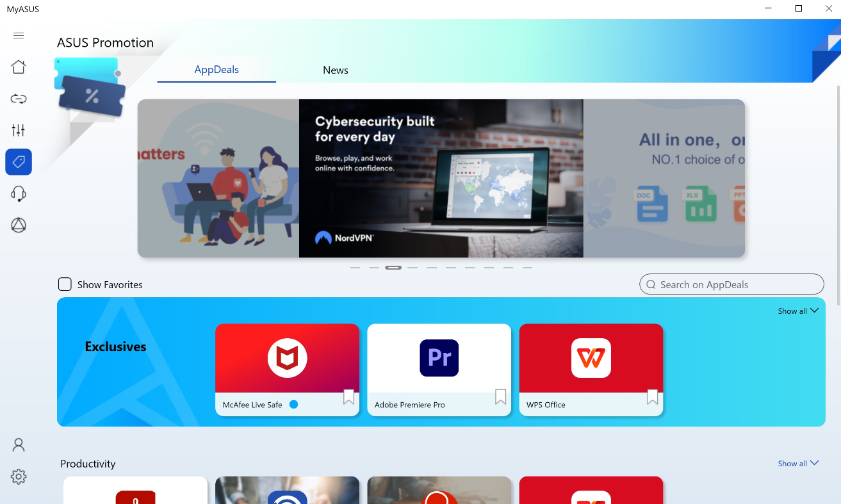The width and height of the screenshot is (841, 504).
Task: Enable the Show Favorites checkbox
Action: point(65,284)
